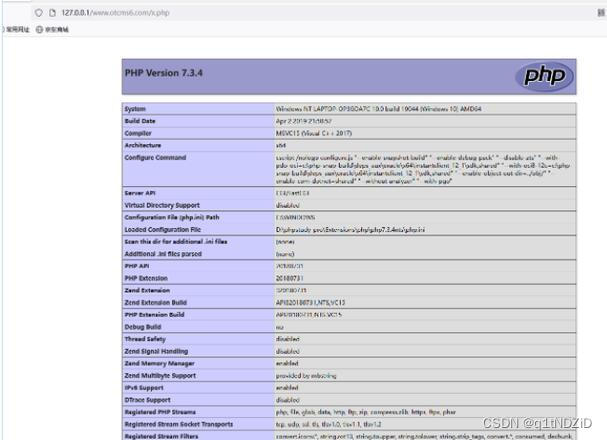
Task: Click the 'Registered PHP Streams' row label
Action: point(160,412)
